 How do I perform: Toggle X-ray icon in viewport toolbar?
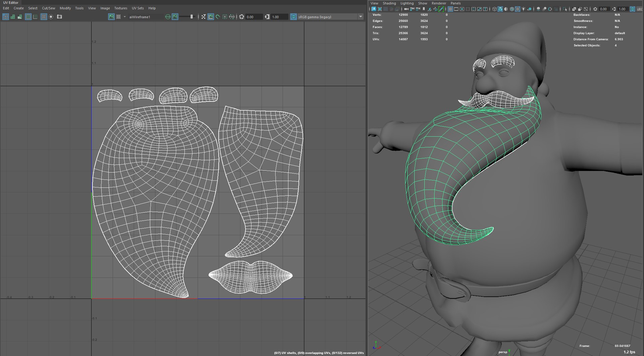pos(574,9)
